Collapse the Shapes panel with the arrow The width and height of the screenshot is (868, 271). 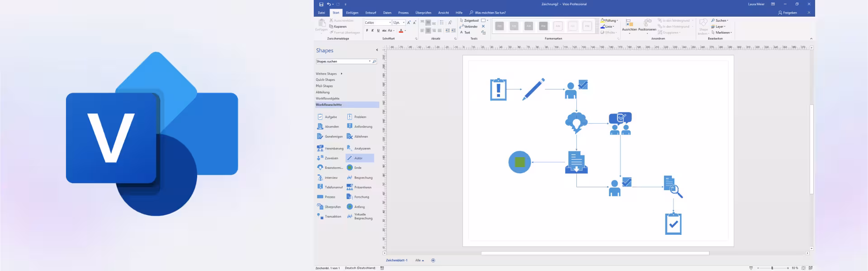pos(377,50)
